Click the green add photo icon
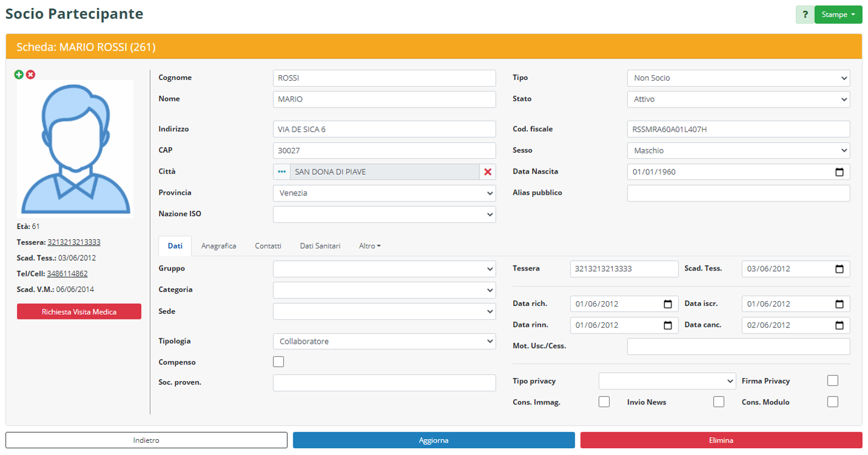The height and width of the screenshot is (455, 868). 19,75
